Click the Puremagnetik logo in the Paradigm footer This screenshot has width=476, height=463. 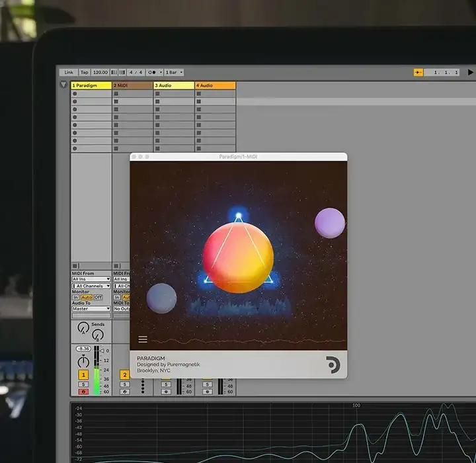pyautogui.click(x=333, y=364)
